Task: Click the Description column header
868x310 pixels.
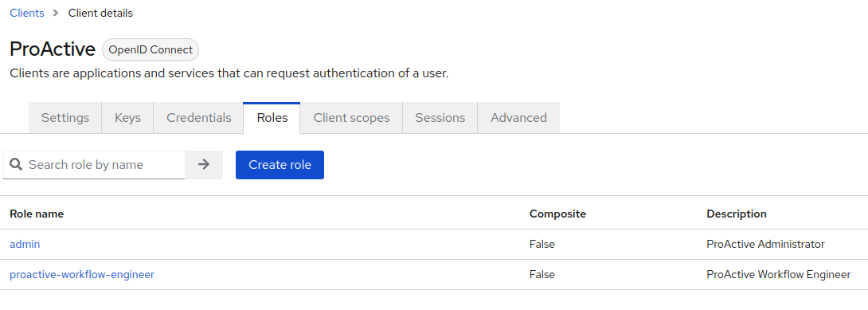Action: click(737, 214)
